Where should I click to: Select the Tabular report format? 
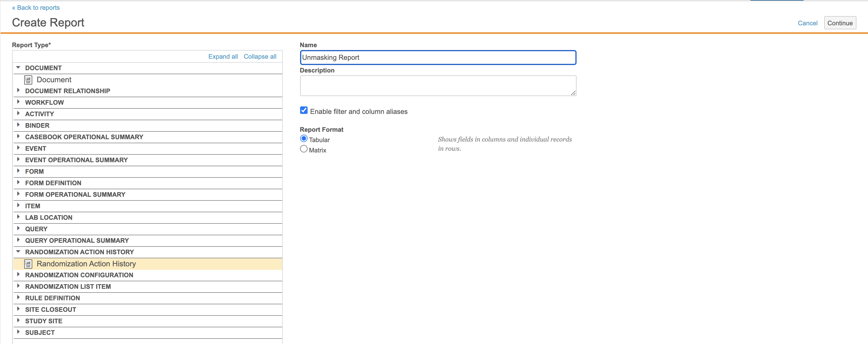[304, 139]
